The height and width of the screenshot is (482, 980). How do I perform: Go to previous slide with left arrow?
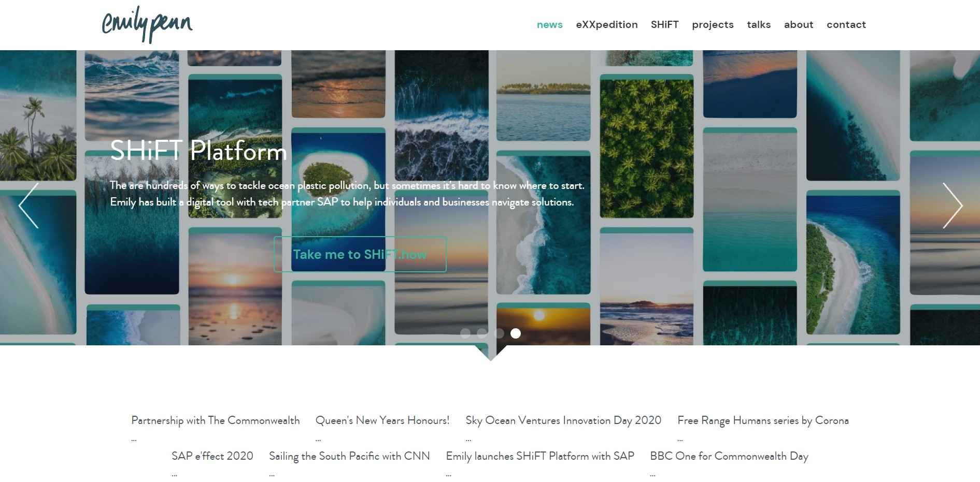coord(29,206)
